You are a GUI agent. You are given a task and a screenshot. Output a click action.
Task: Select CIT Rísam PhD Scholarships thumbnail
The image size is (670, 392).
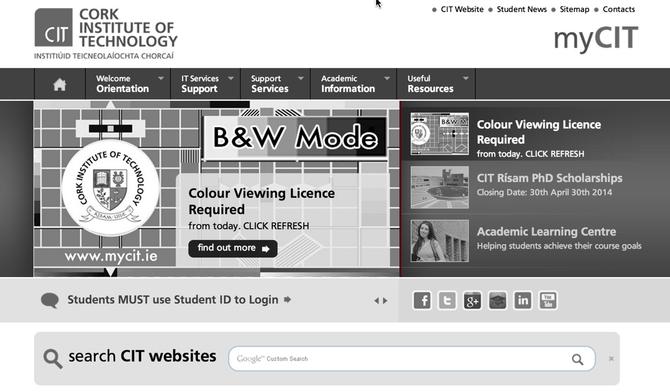pos(440,187)
